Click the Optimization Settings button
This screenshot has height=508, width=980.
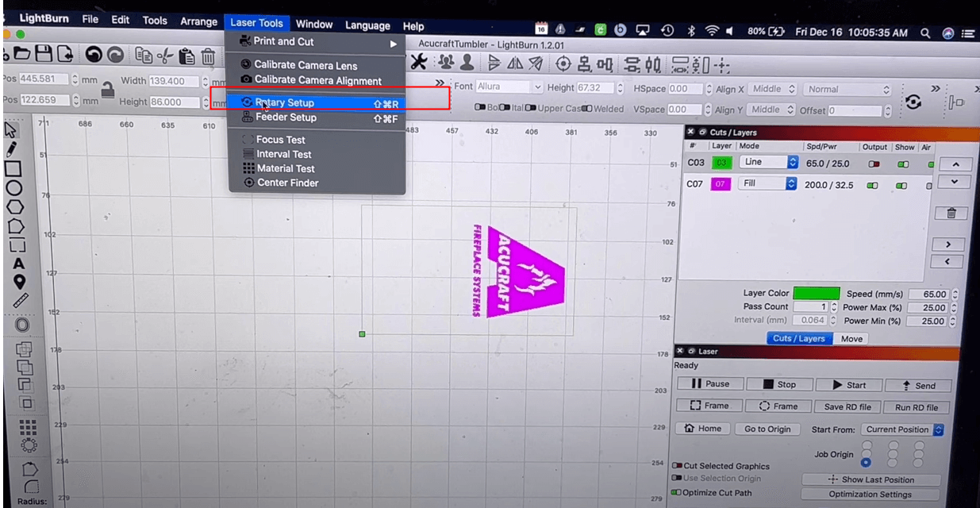(870, 495)
